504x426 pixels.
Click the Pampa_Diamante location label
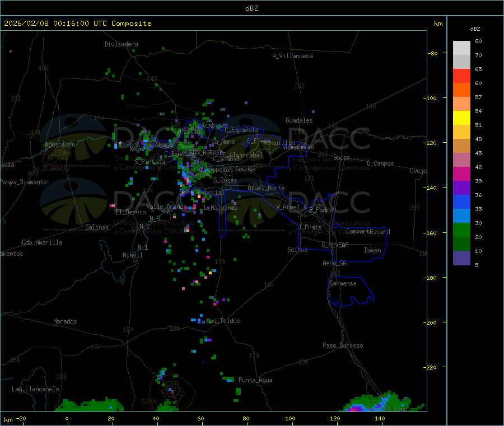24,182
